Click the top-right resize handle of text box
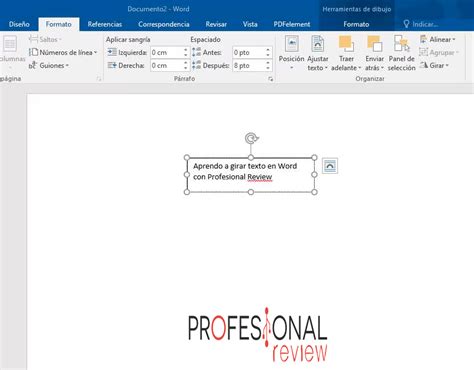474x370 pixels. (314, 157)
